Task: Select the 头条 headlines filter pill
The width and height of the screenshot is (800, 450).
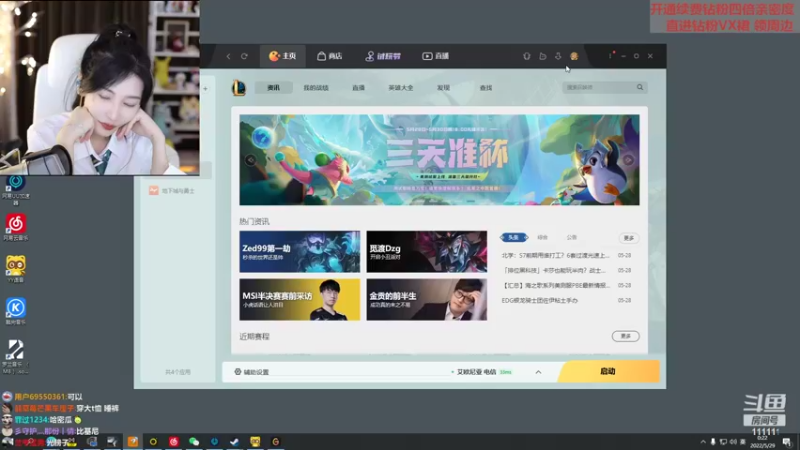Action: click(x=514, y=237)
